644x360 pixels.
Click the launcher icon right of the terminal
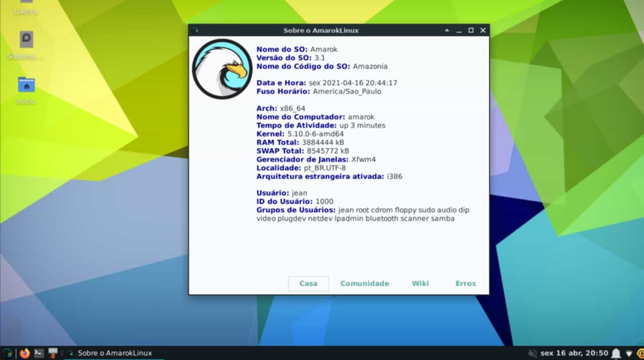click(x=53, y=353)
